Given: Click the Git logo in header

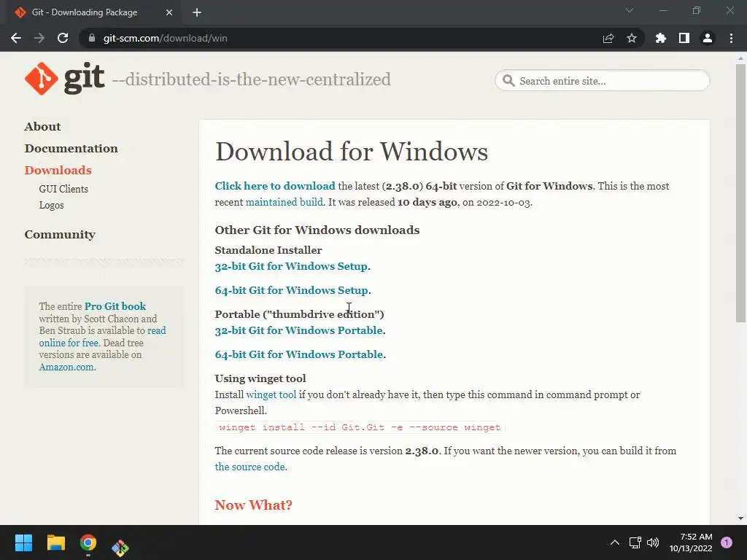Looking at the screenshot, I should [65, 79].
